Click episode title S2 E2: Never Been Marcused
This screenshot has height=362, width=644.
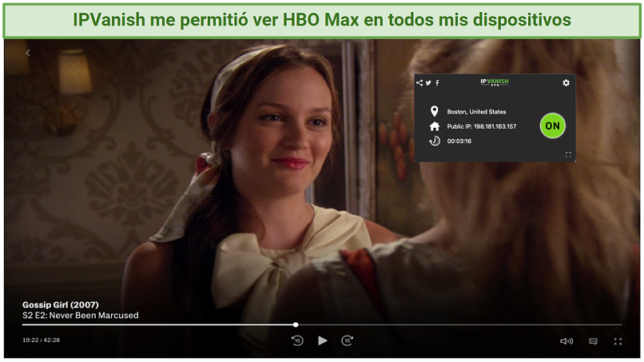pos(81,316)
